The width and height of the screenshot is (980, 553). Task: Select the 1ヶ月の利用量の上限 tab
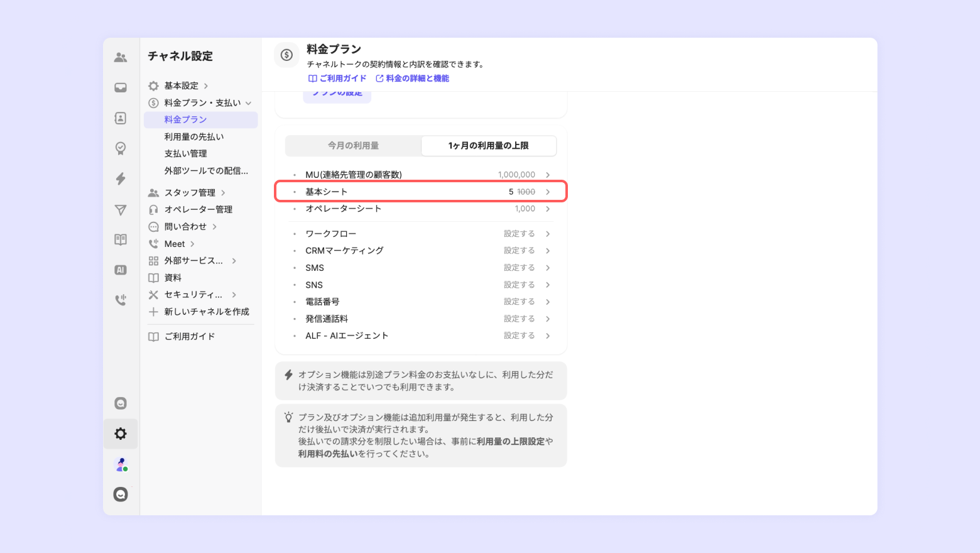[x=488, y=146]
